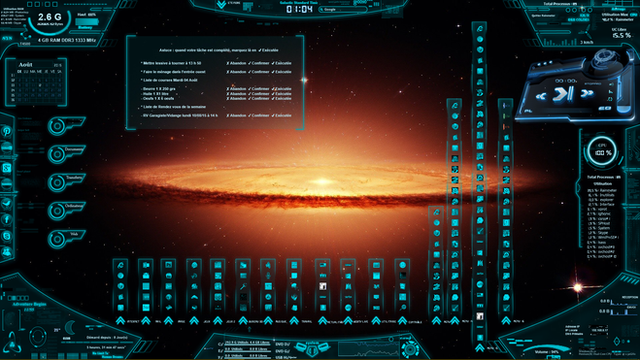Click the play/pause button on media player
This screenshot has height=360, width=640.
pyautogui.click(x=563, y=94)
